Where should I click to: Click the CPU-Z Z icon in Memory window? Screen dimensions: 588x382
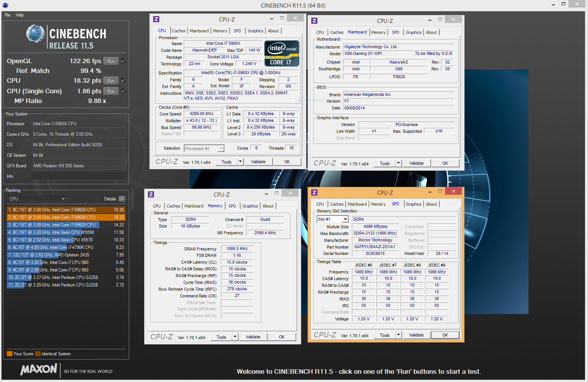click(151, 194)
